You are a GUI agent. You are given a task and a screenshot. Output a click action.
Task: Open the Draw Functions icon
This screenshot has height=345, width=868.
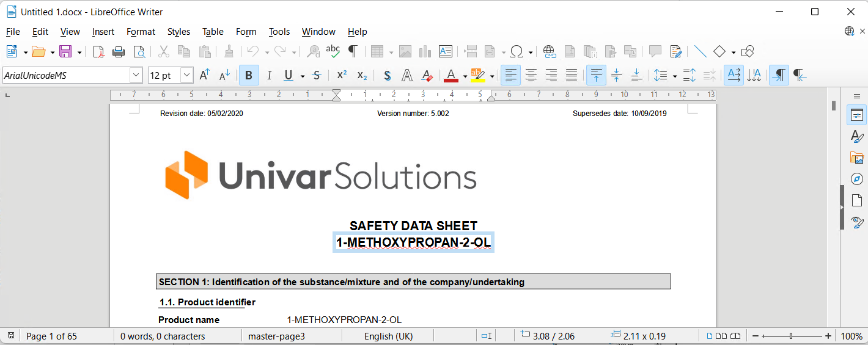(x=747, y=51)
